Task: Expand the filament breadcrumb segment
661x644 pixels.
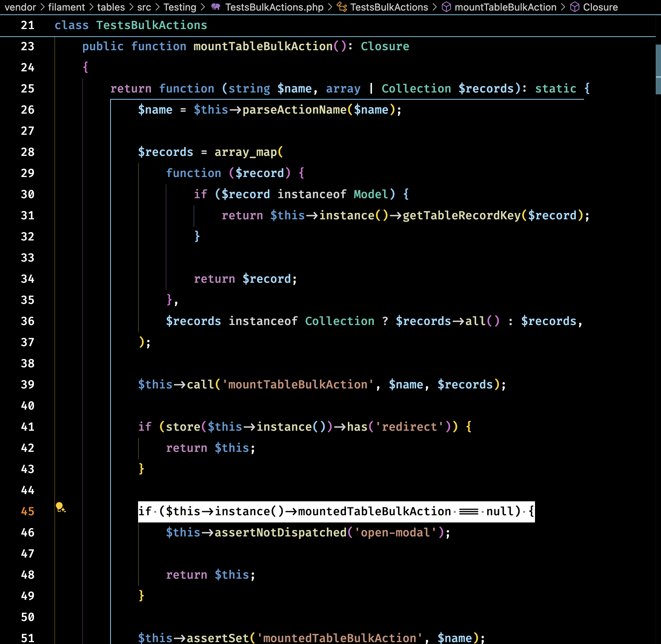Action: [66, 7]
